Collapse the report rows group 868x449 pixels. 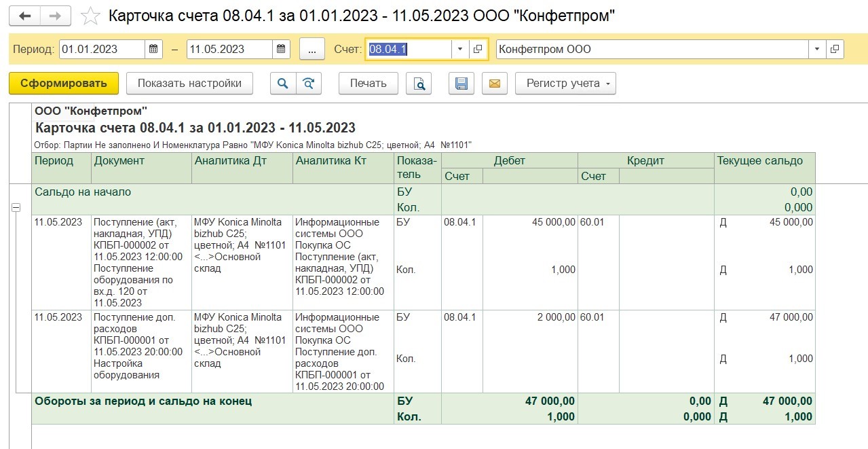pos(16,208)
